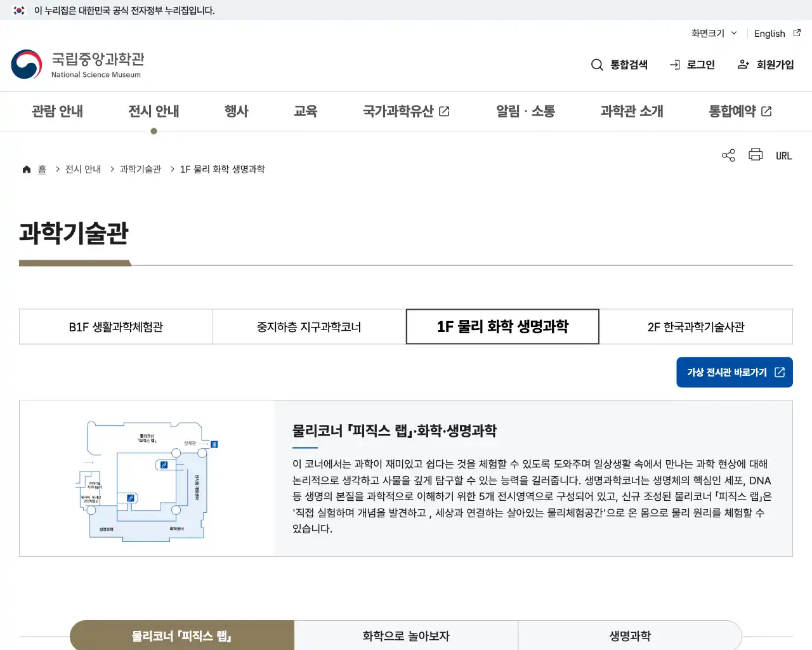812x650 pixels.
Task: Open the 교육 menu
Action: (x=306, y=111)
